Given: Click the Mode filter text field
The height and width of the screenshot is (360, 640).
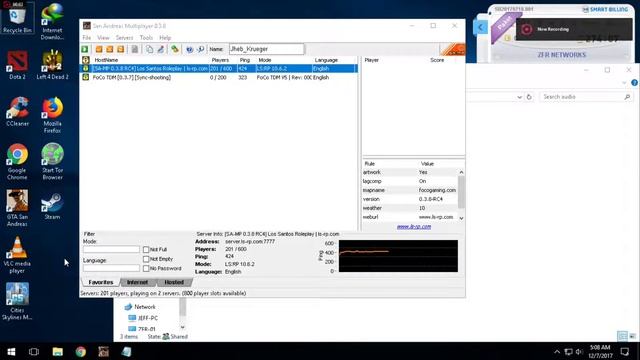Looking at the screenshot, I should pos(111,249).
